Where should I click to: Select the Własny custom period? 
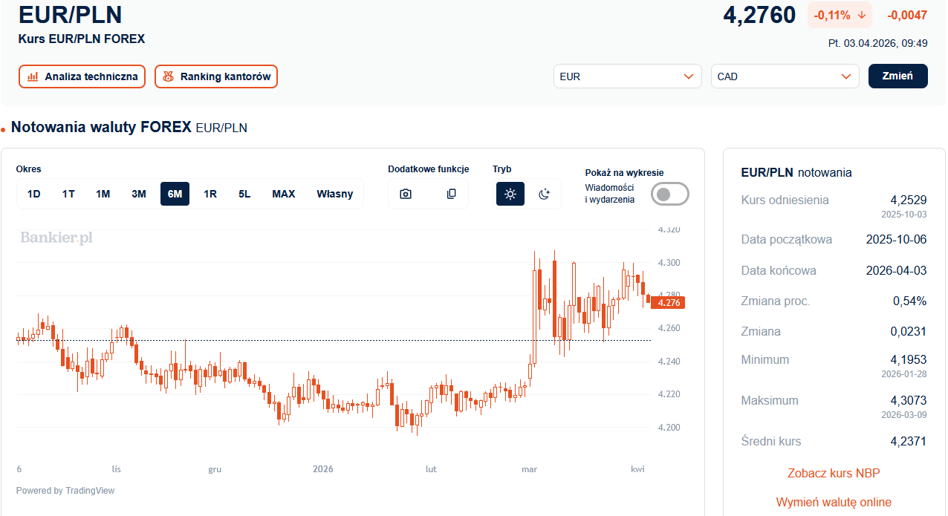click(x=335, y=194)
